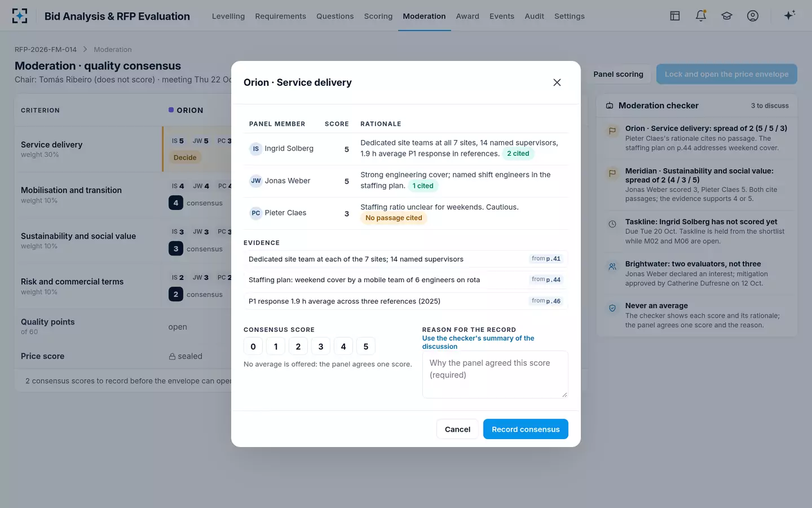
Task: Click Jonas Weber's JW avatar
Action: [x=255, y=181]
